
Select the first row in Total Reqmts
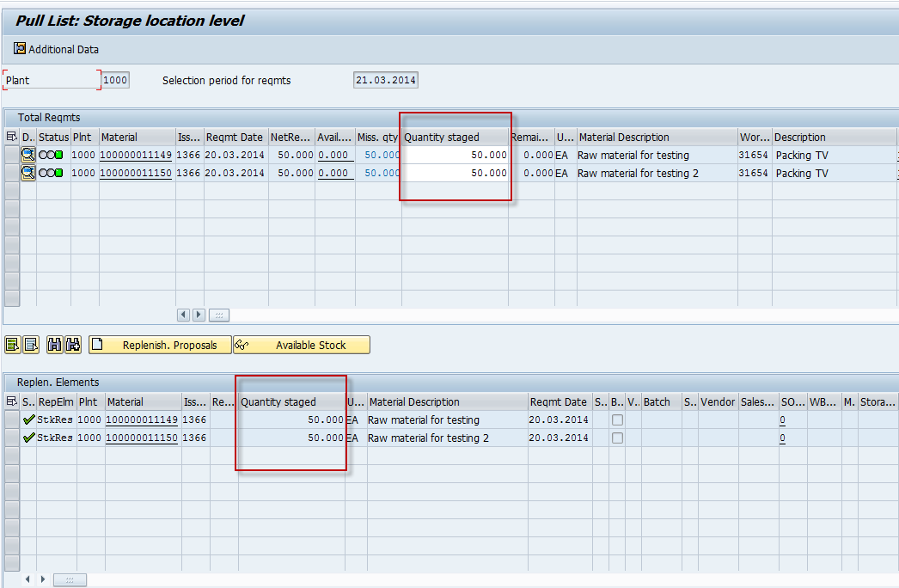point(11,155)
